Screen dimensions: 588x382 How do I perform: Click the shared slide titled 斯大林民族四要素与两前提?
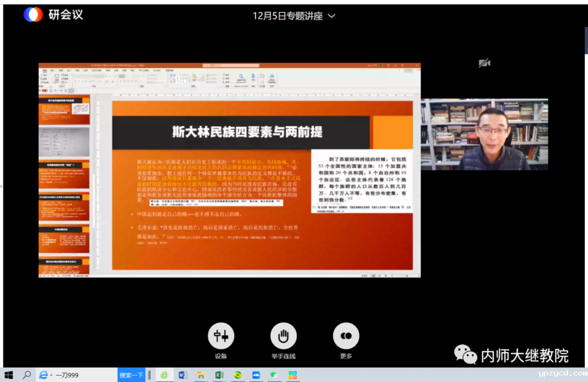[261, 185]
